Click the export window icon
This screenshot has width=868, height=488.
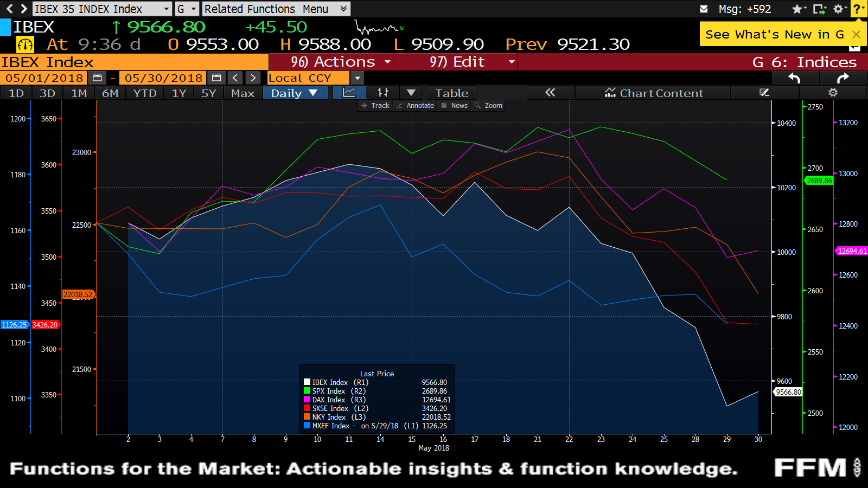(x=819, y=9)
